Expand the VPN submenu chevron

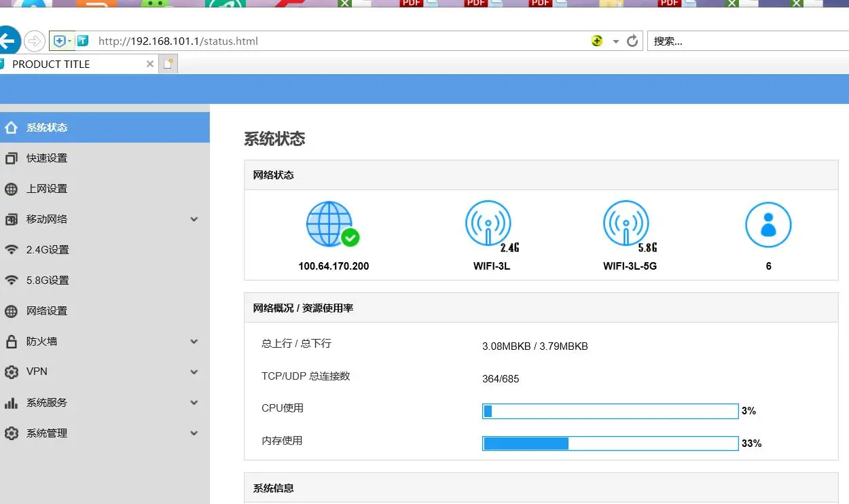[194, 372]
